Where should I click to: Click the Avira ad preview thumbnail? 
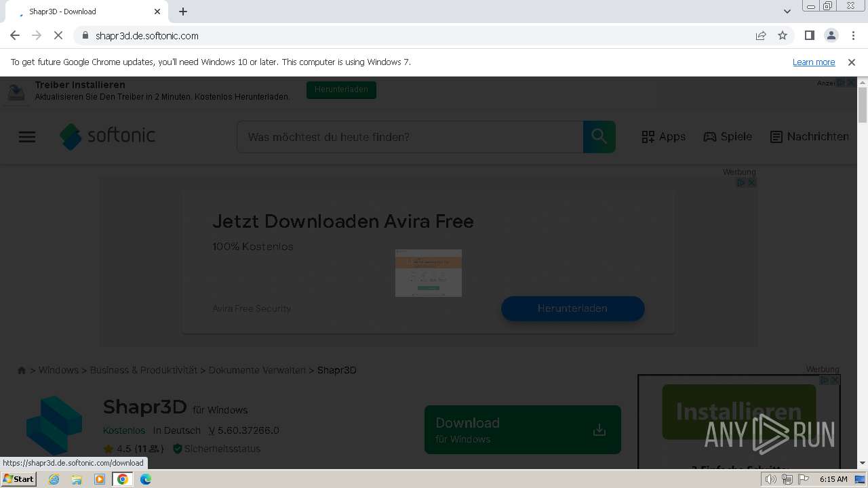click(429, 273)
